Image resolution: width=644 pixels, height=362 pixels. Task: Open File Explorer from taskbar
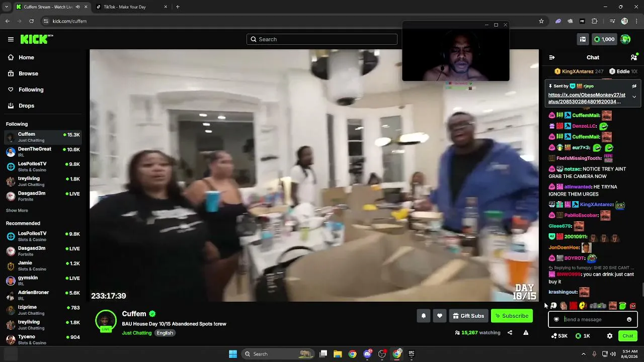point(338,354)
